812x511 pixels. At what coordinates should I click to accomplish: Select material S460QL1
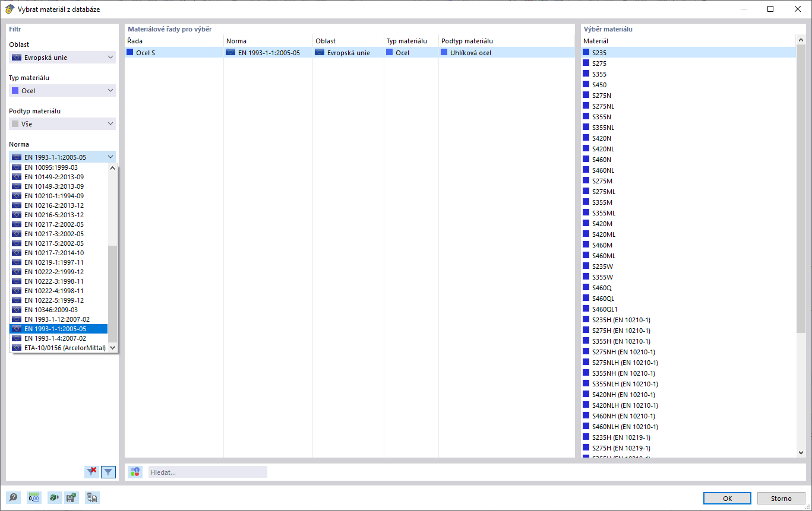click(x=688, y=309)
